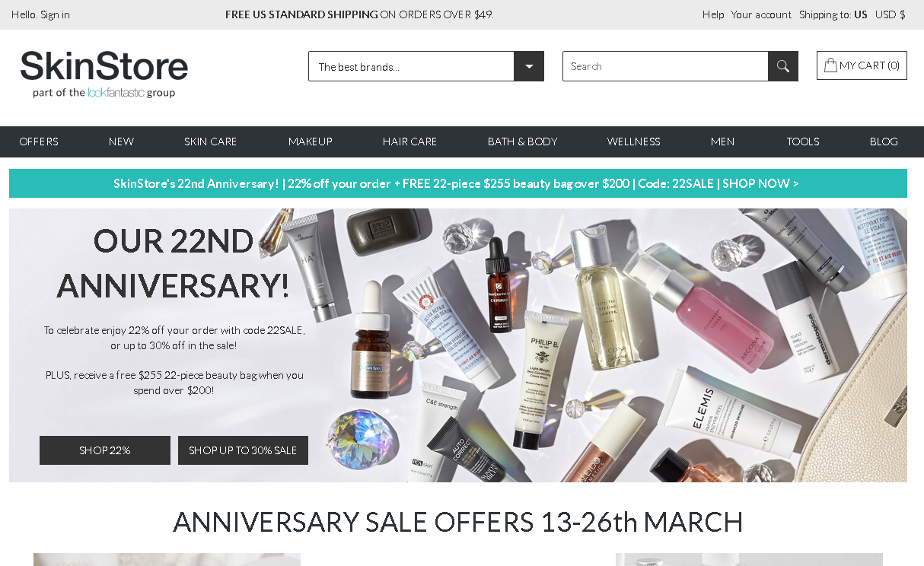
Task: Click into the Search input field
Action: [x=665, y=66]
